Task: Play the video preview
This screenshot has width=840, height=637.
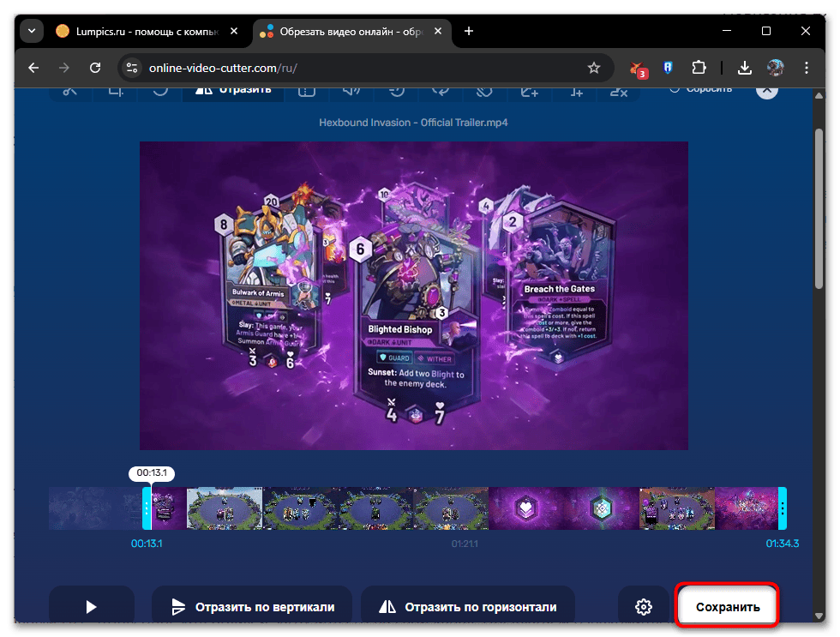Action: pyautogui.click(x=91, y=606)
